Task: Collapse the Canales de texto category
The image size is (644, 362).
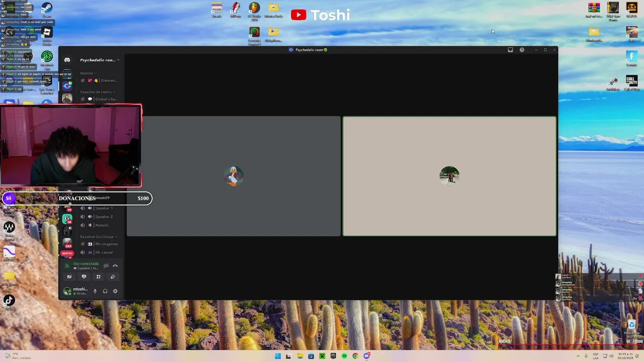Action: (97, 92)
